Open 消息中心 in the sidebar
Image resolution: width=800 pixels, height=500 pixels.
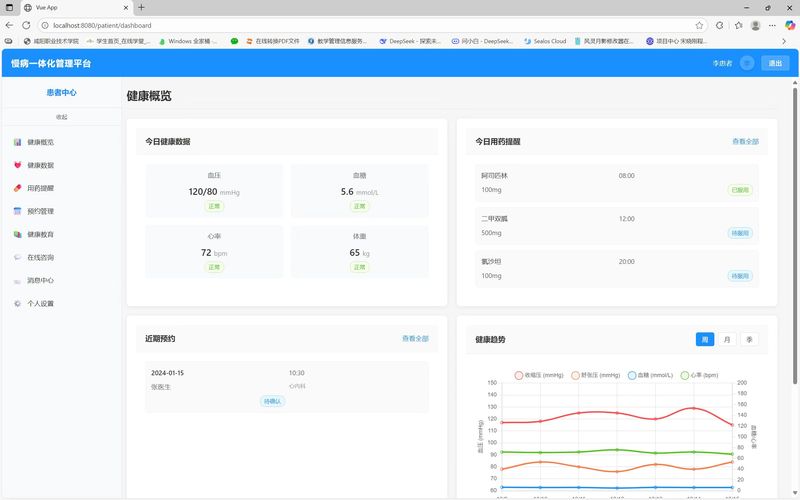click(40, 280)
